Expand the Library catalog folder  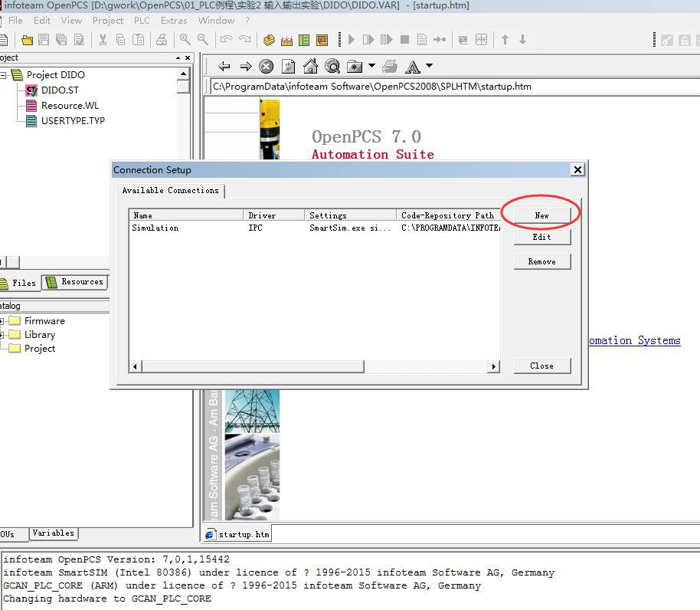point(2,335)
